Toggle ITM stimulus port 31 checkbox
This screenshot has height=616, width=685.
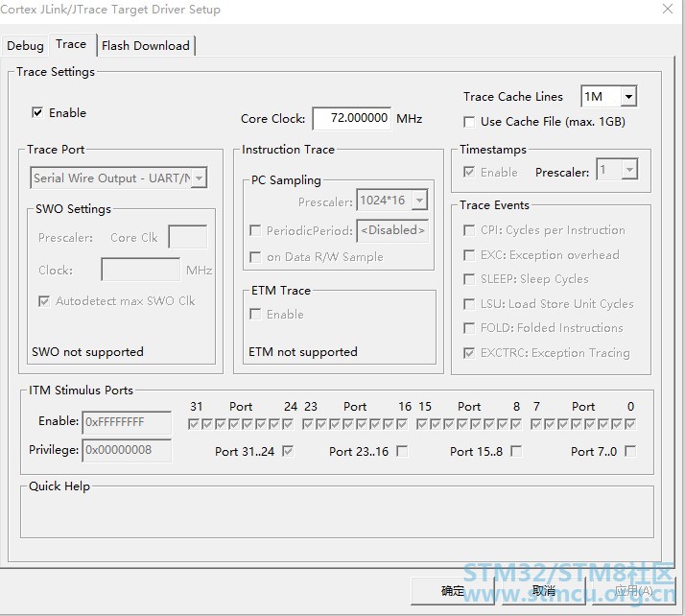[x=194, y=424]
